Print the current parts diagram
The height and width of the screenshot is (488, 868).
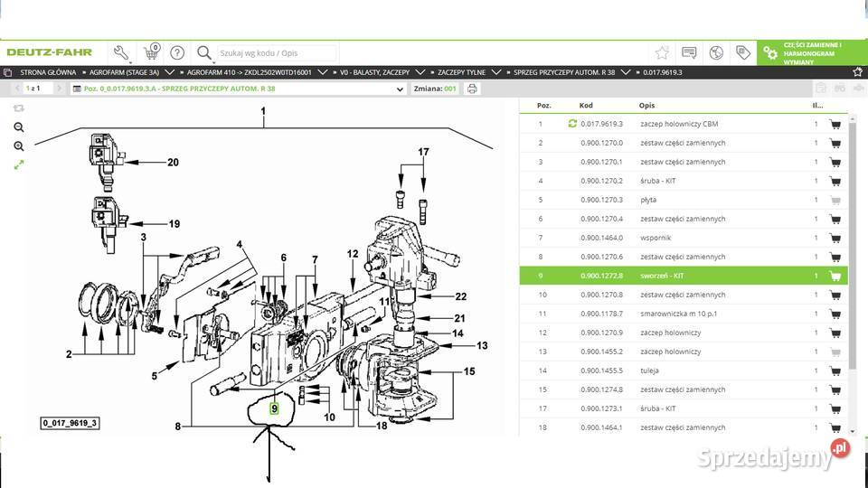472,89
